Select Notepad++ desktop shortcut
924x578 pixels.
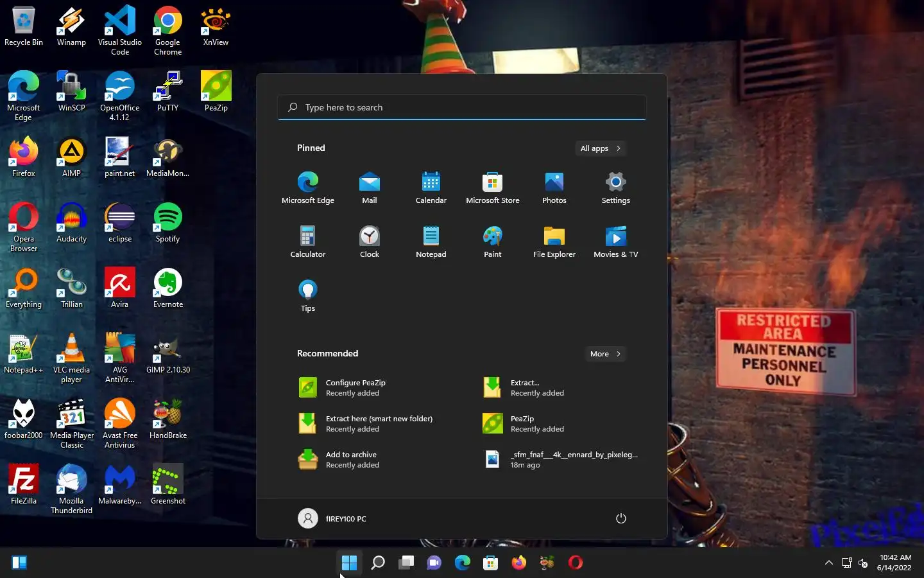click(24, 354)
